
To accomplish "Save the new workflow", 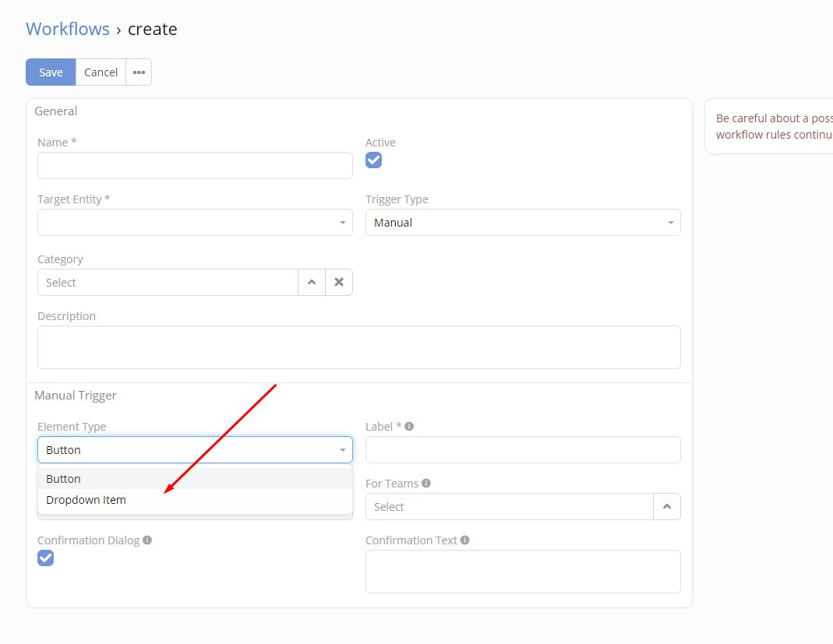I will coord(51,72).
